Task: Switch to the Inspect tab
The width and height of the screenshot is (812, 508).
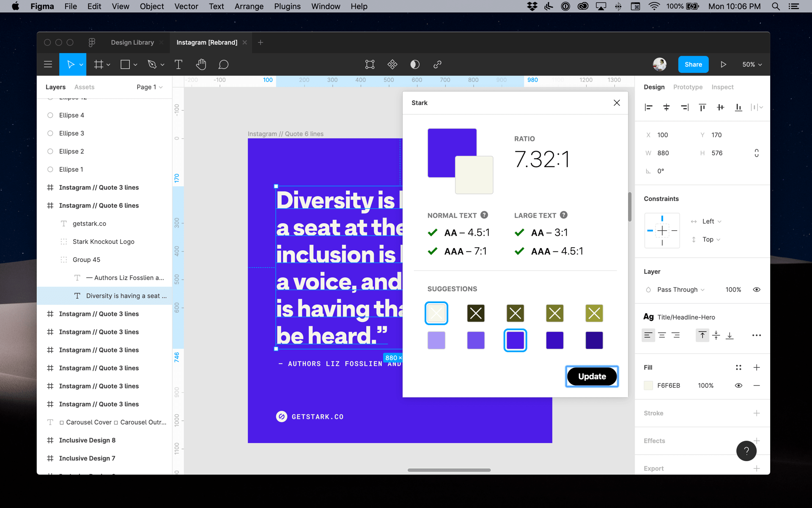Action: pos(723,86)
